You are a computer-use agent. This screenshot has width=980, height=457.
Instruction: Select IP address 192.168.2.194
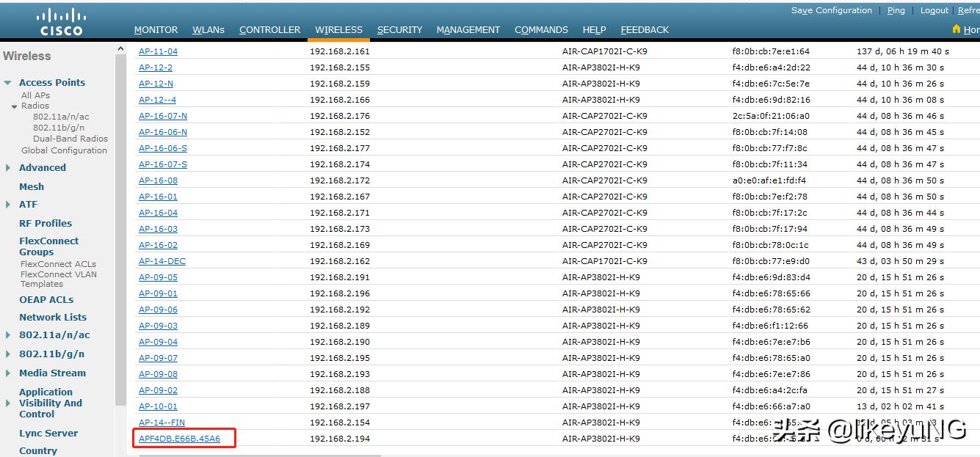point(340,439)
